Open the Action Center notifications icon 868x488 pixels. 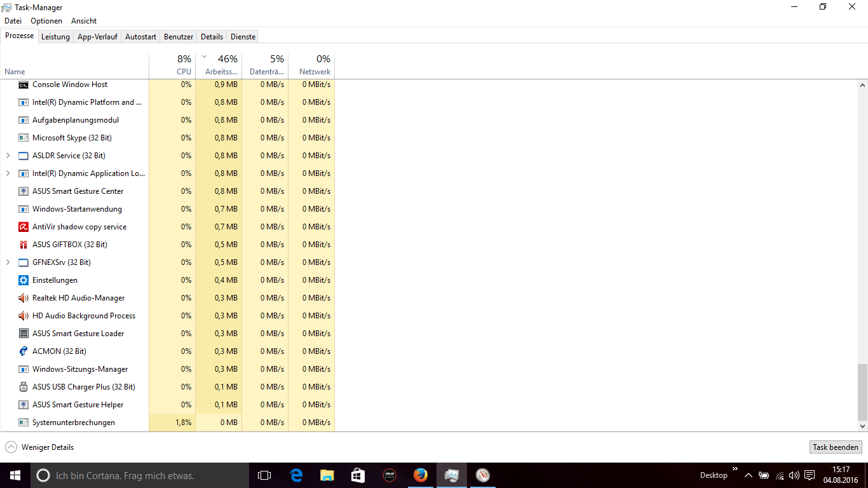pos(810,475)
